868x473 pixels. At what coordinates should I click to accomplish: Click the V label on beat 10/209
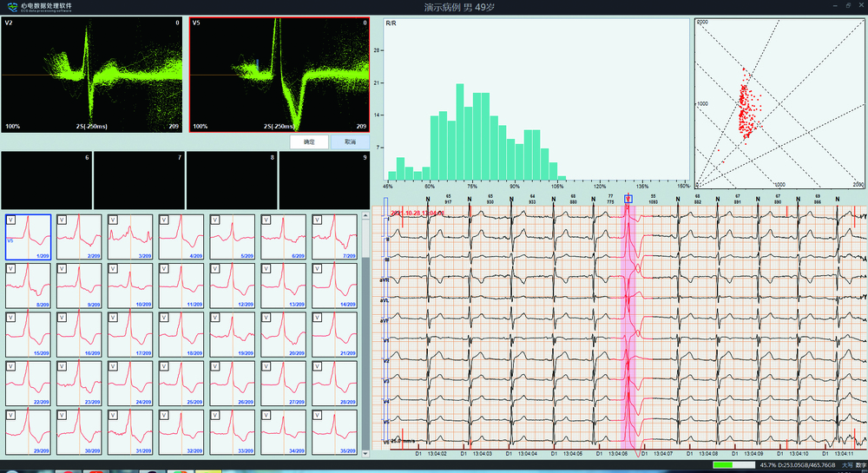114,270
